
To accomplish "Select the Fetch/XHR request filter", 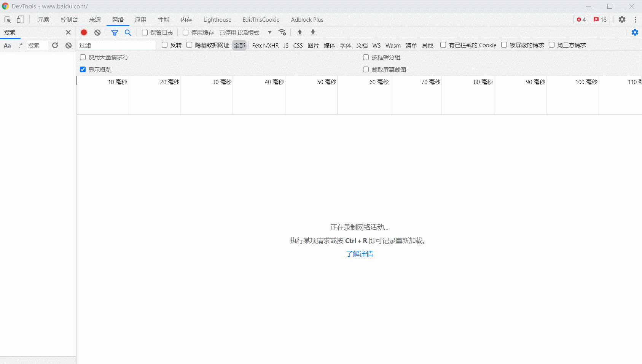I will pyautogui.click(x=265, y=45).
